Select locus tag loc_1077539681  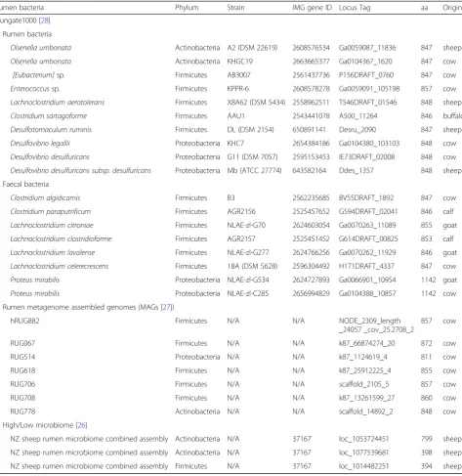click(363, 453)
